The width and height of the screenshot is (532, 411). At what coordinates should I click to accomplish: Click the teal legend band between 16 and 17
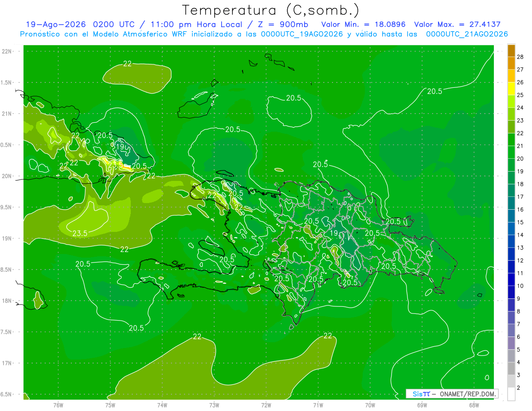(511, 203)
